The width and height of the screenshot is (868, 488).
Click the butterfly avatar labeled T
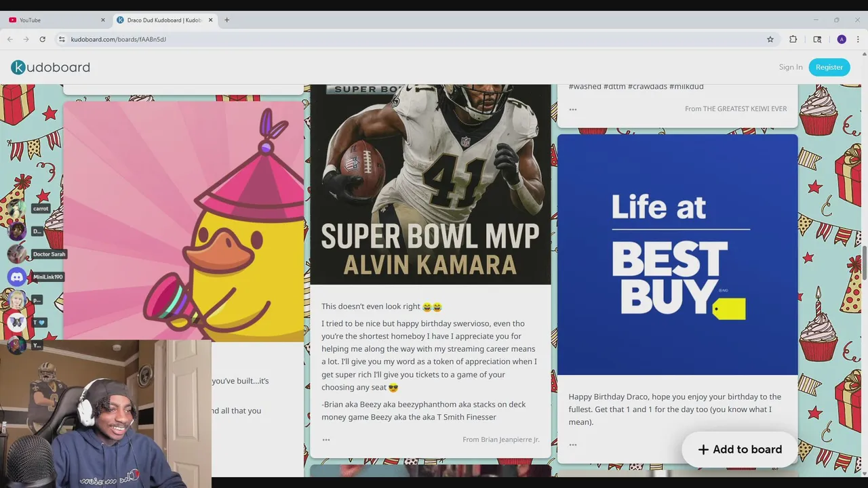coord(17,323)
